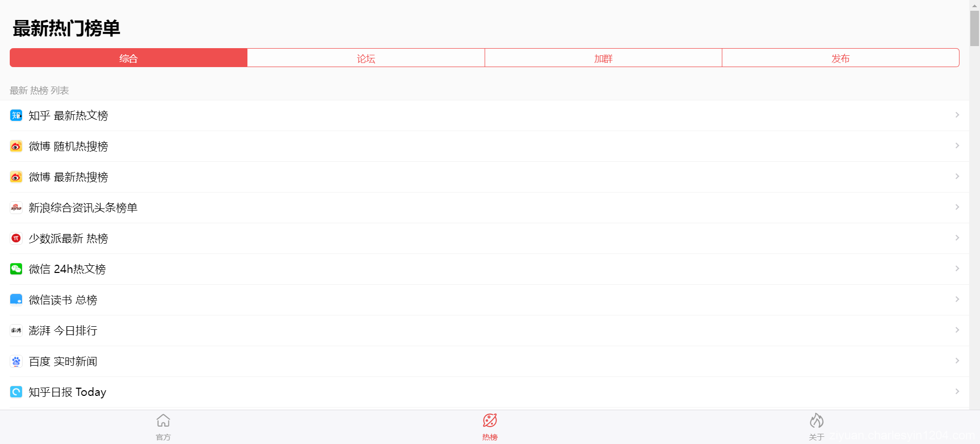Expand the 微博 最新热搜榜 row chevron
This screenshot has width=980, height=444.
(x=957, y=176)
